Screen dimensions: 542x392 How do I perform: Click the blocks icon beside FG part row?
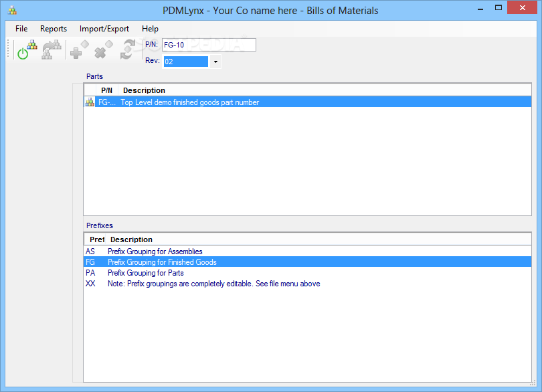pyautogui.click(x=90, y=102)
